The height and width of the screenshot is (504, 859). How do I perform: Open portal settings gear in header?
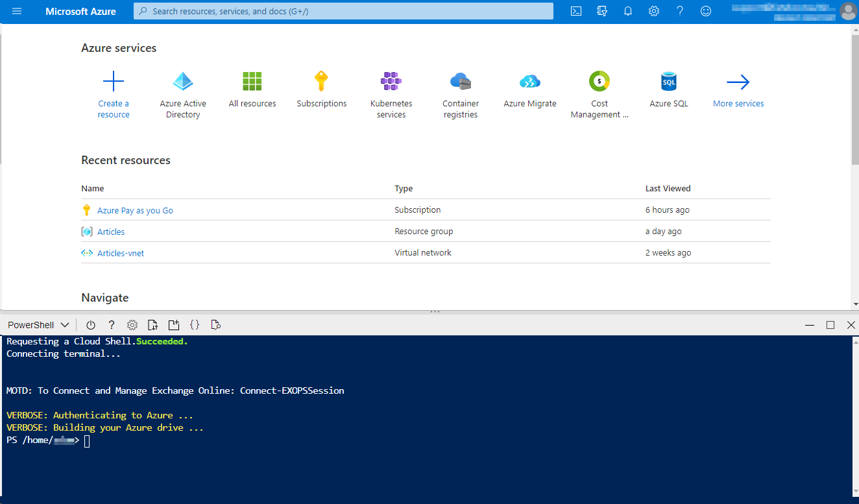654,11
